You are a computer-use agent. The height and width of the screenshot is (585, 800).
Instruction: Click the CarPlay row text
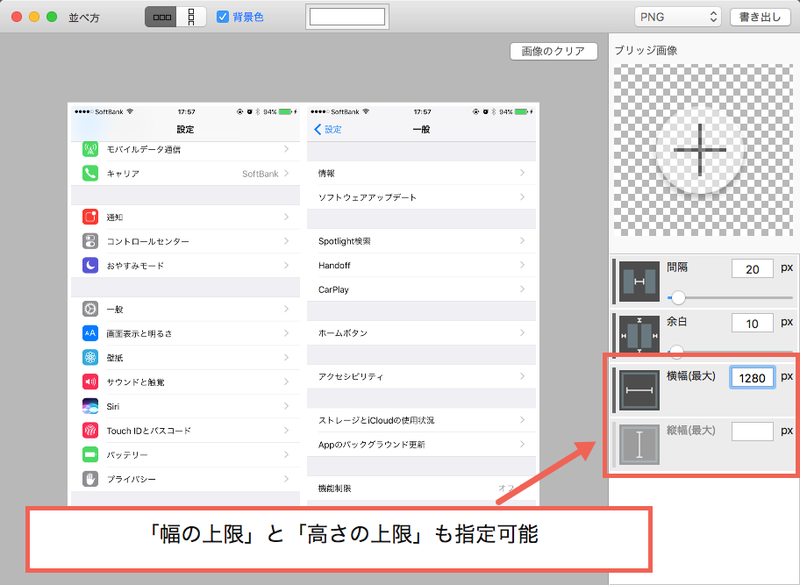point(334,289)
